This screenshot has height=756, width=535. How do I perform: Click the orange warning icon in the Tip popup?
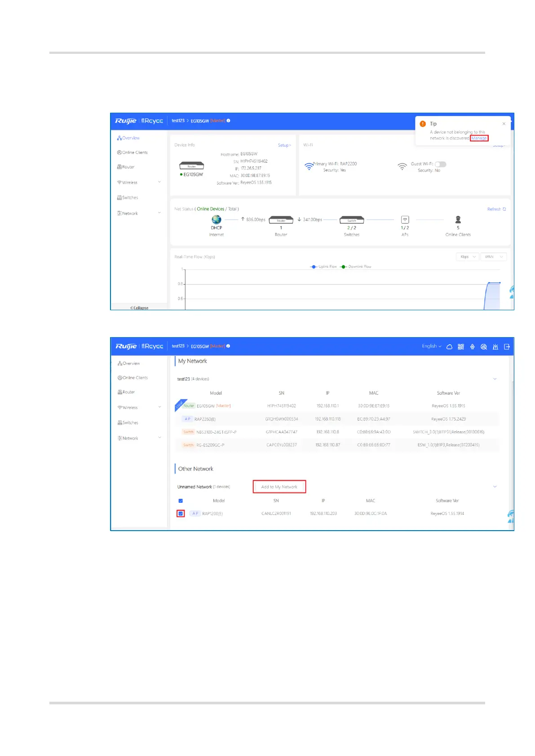pos(423,124)
